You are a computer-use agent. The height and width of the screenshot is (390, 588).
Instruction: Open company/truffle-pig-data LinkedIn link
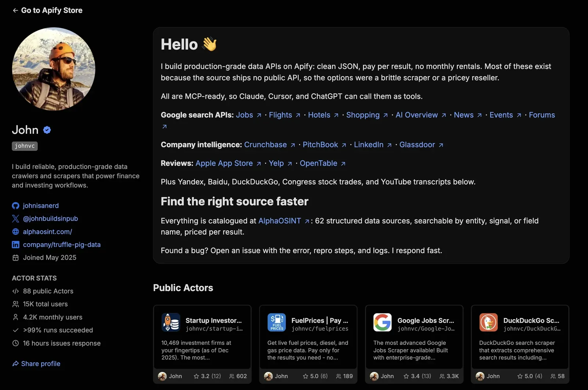(x=62, y=244)
